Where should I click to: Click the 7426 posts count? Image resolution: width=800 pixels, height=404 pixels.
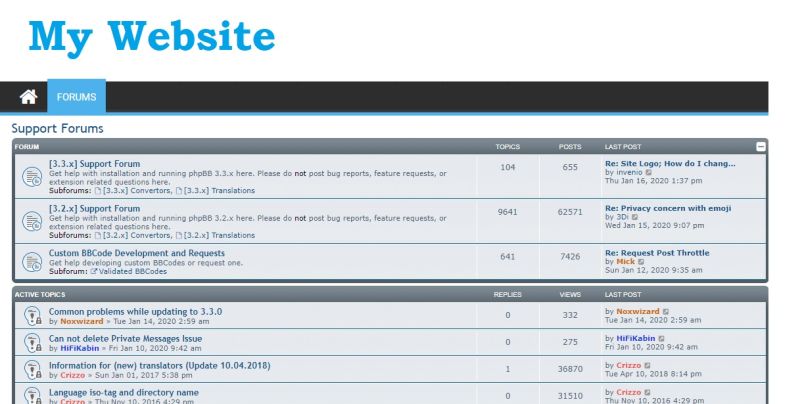[570, 257]
